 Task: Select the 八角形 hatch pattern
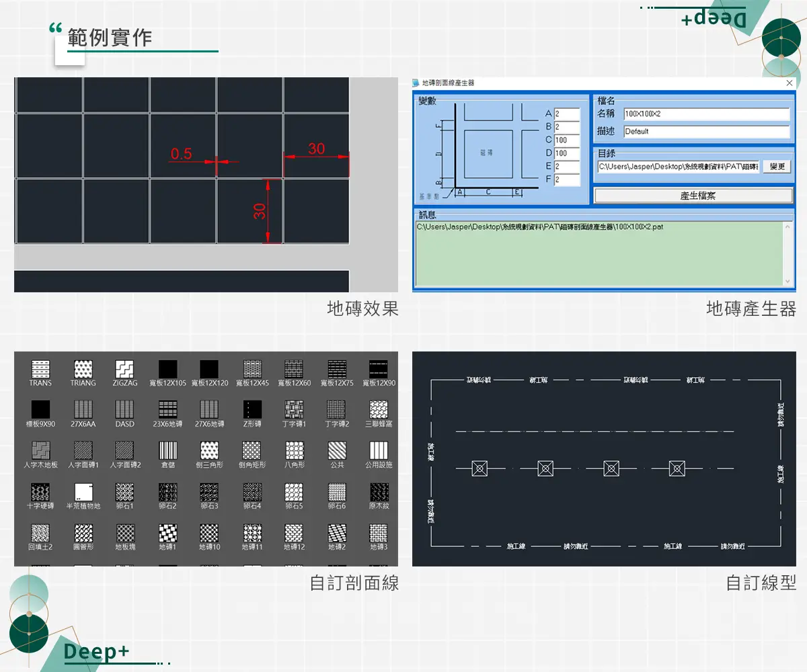[x=295, y=450]
